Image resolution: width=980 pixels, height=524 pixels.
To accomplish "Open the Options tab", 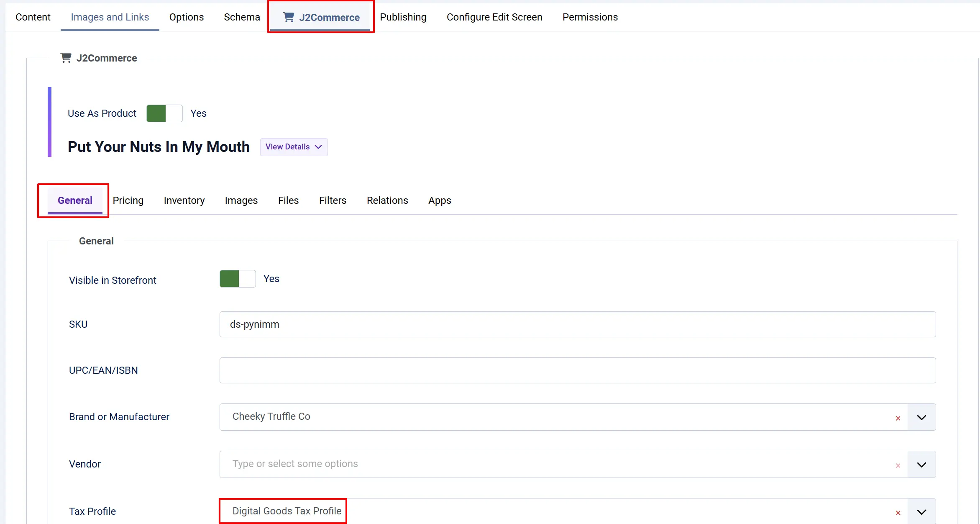I will (x=187, y=17).
